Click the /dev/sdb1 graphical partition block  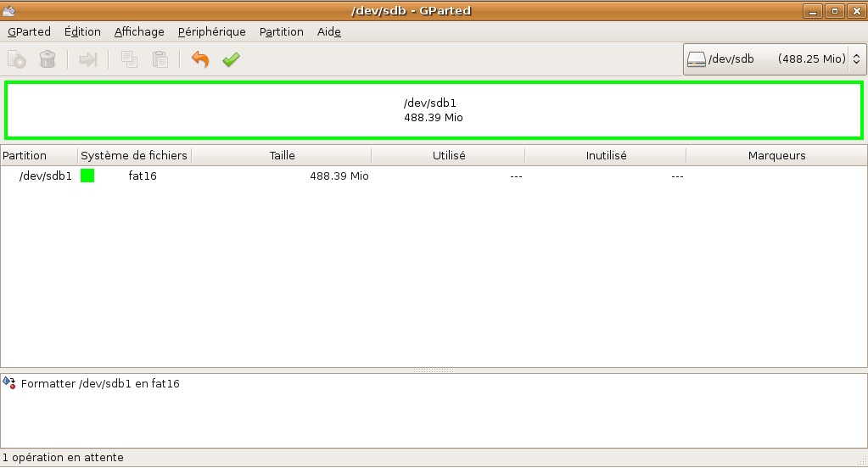[x=434, y=110]
